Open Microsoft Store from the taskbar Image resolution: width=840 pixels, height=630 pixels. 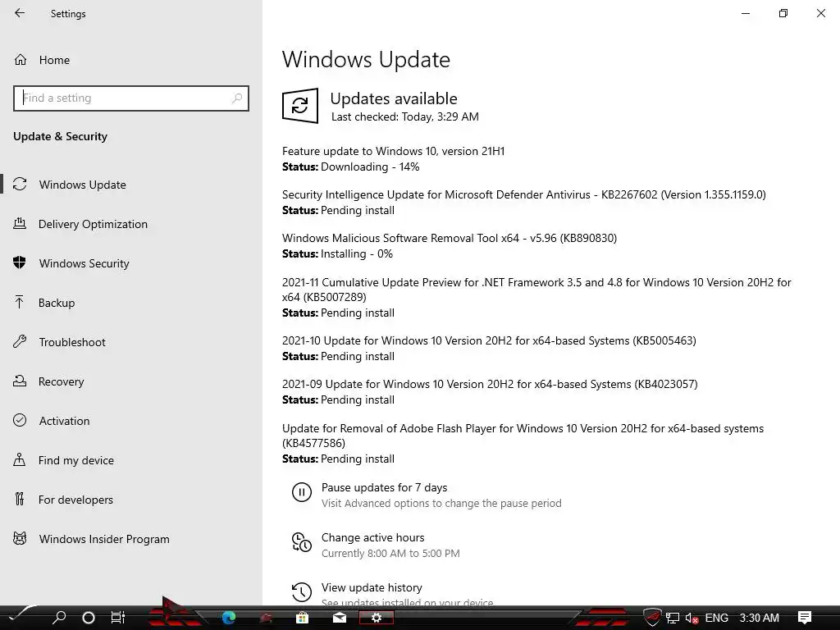[302, 618]
